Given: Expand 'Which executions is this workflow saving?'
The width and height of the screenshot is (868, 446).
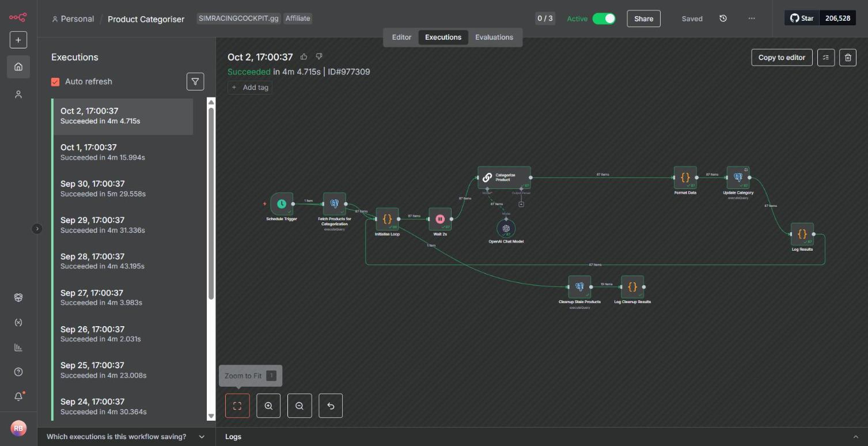Looking at the screenshot, I should pyautogui.click(x=126, y=437).
